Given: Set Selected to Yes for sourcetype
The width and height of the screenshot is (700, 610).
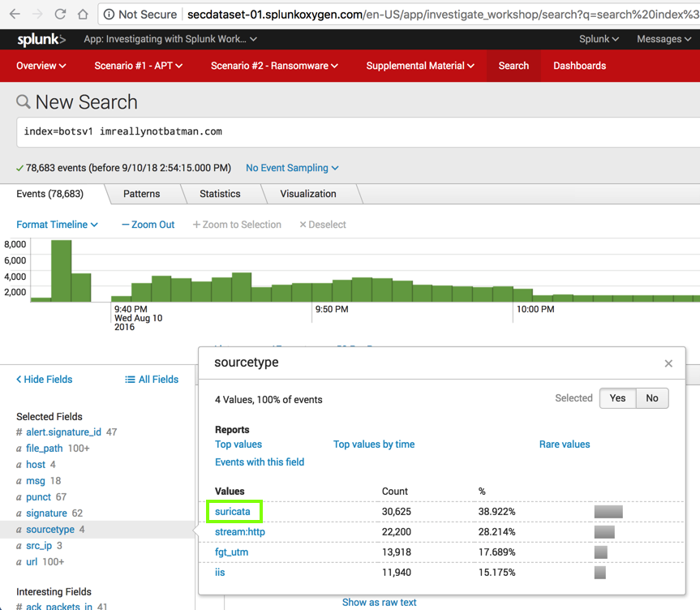Looking at the screenshot, I should pyautogui.click(x=617, y=398).
